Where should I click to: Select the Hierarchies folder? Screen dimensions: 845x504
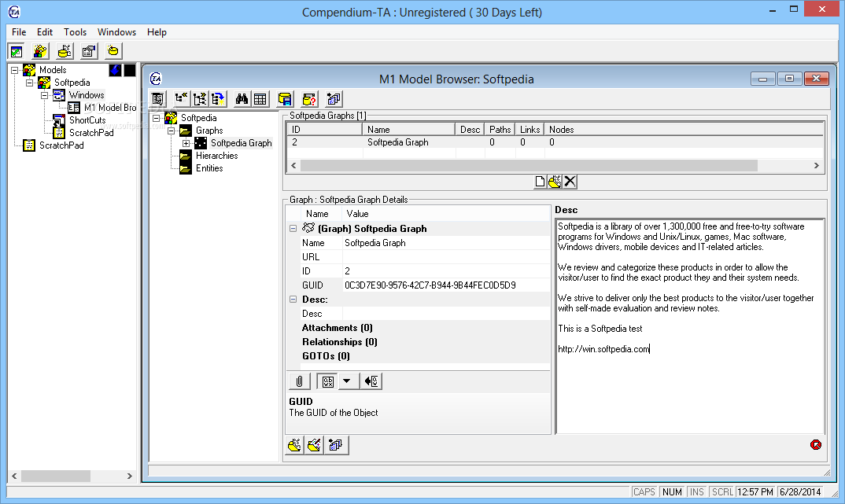[x=216, y=156]
